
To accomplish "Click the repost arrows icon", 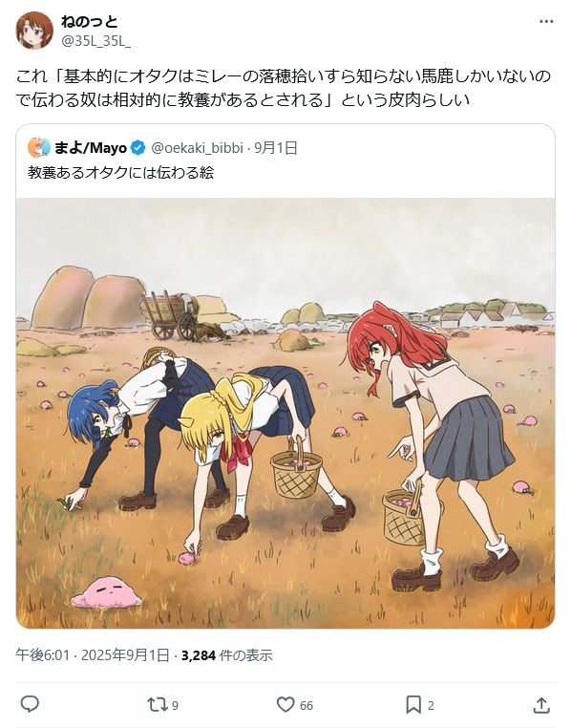I will [x=157, y=705].
